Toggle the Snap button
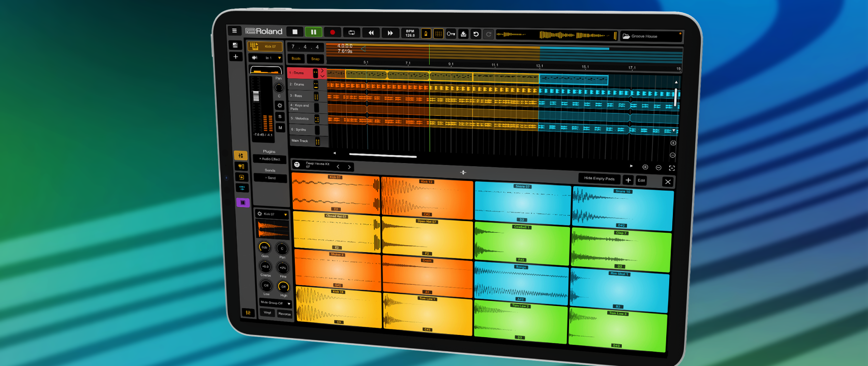Viewport: 868px width, 366px height. click(315, 59)
